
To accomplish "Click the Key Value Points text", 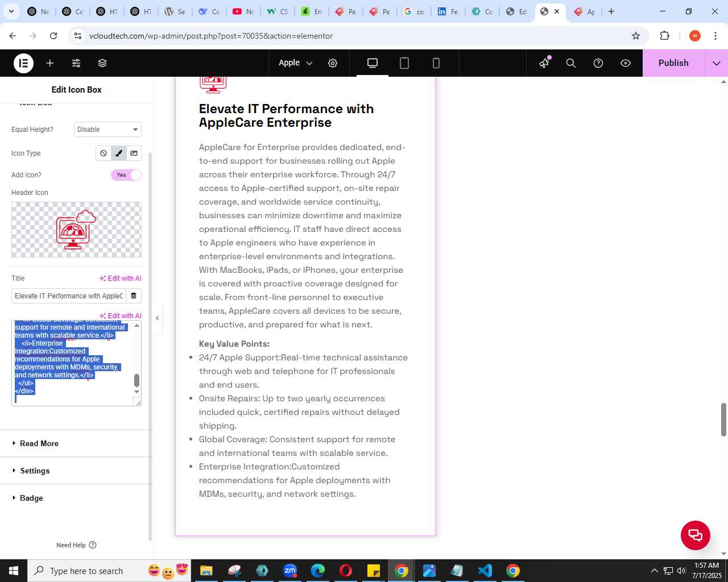I will (234, 344).
